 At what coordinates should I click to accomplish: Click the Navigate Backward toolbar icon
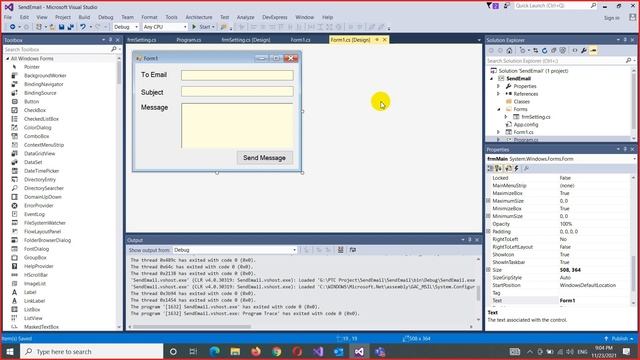tap(13, 27)
